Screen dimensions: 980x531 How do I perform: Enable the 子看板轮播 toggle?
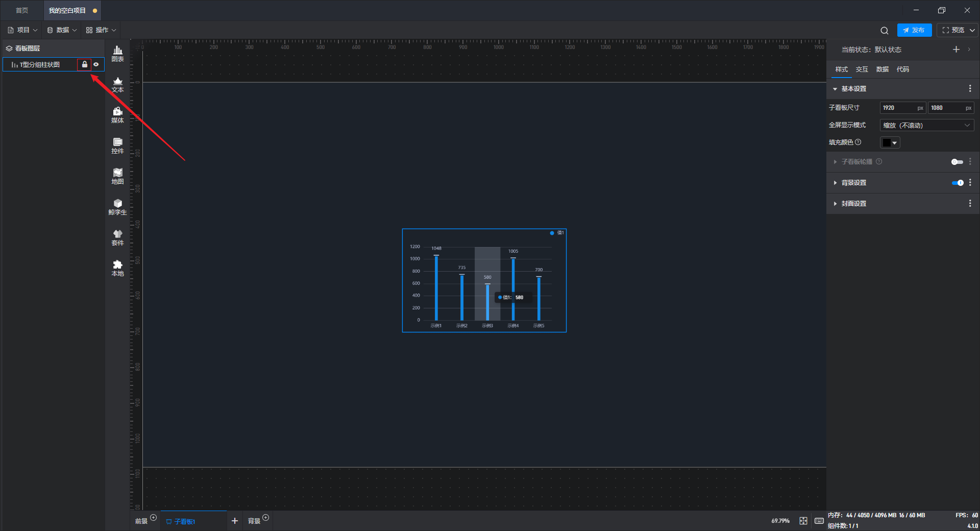(957, 162)
